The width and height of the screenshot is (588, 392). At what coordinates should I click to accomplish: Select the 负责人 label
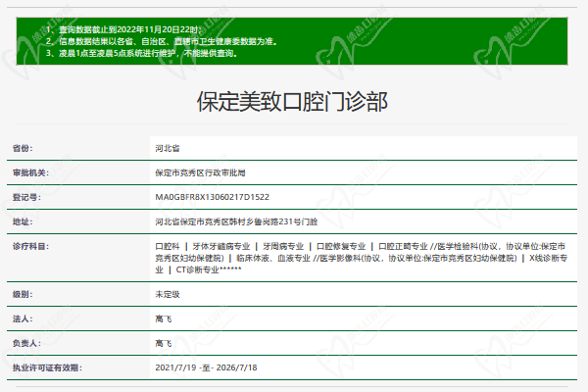point(26,343)
